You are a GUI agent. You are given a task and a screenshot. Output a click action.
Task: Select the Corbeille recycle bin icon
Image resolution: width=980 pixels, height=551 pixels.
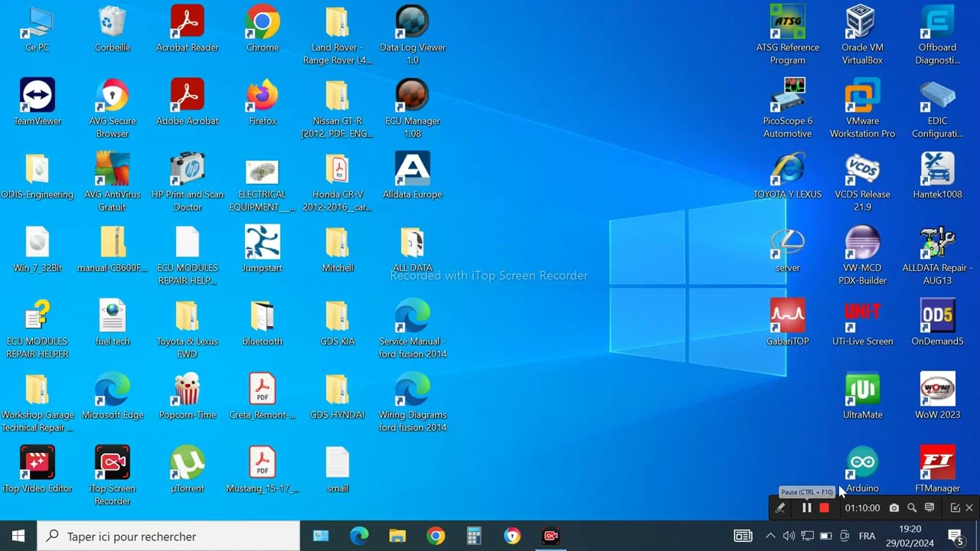click(x=113, y=29)
